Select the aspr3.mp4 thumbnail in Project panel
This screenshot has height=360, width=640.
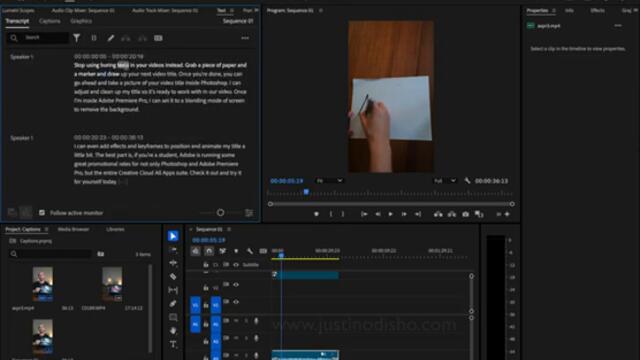[42, 284]
